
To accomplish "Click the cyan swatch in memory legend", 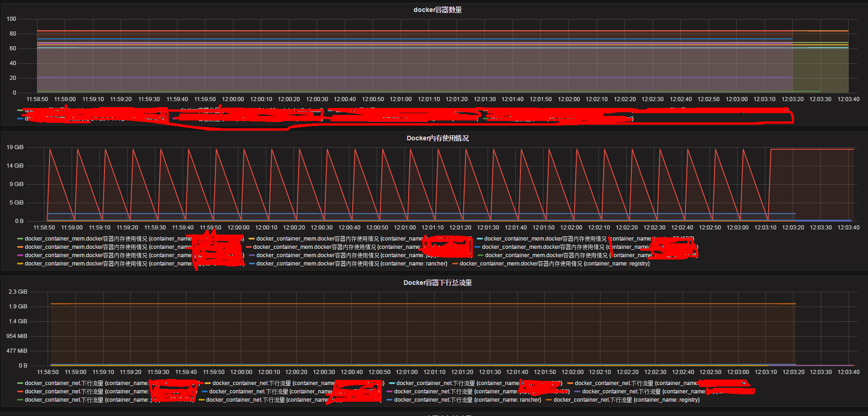I will coord(480,239).
